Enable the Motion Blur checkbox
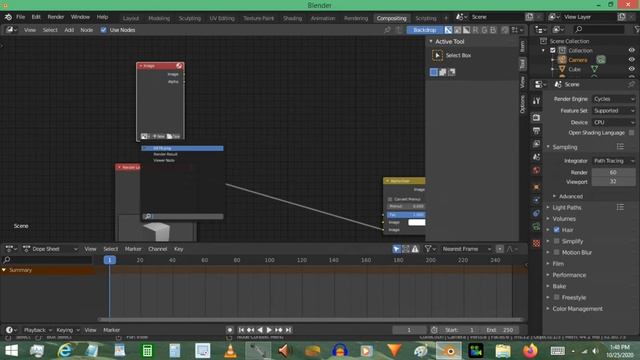Image resolution: width=640 pixels, height=360 pixels. coord(556,252)
